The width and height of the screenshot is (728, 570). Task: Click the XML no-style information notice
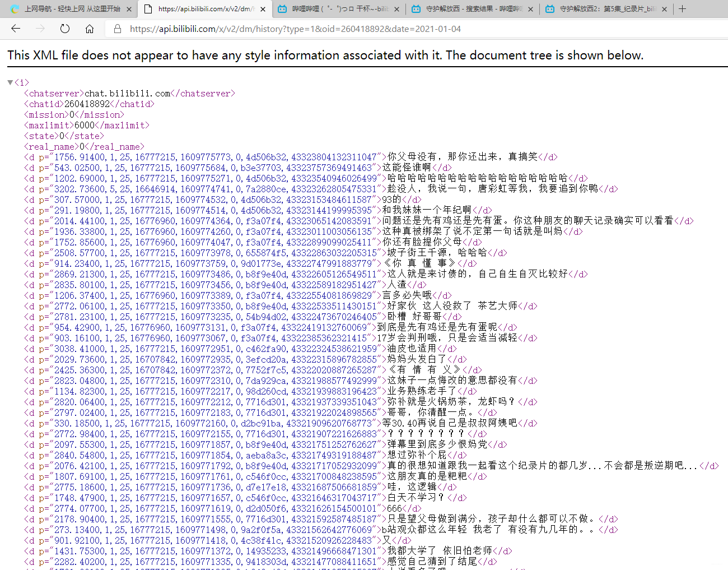pos(325,55)
